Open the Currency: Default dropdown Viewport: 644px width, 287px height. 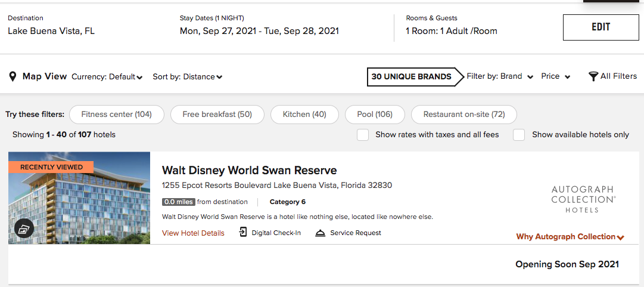click(x=107, y=77)
